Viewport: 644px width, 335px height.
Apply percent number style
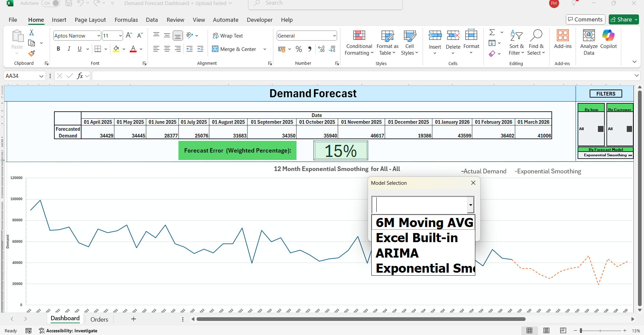[x=299, y=49]
